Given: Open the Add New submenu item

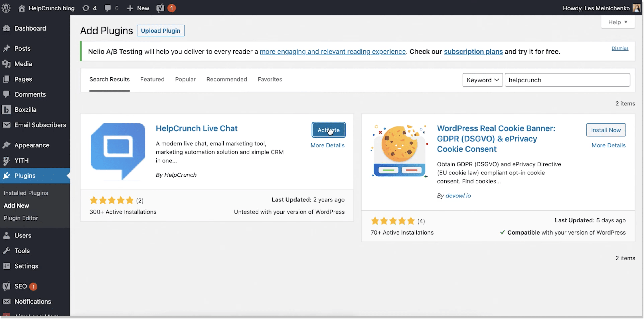Looking at the screenshot, I should pyautogui.click(x=16, y=206).
